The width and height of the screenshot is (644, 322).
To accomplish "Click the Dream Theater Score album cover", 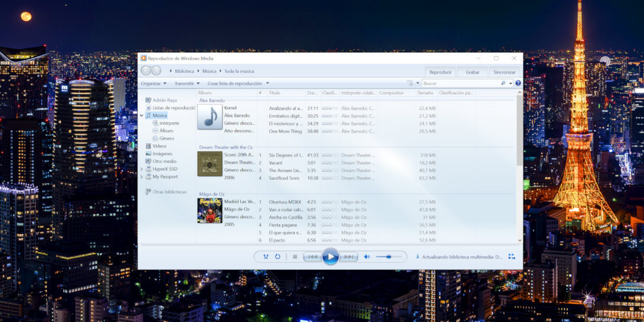I will (x=210, y=164).
